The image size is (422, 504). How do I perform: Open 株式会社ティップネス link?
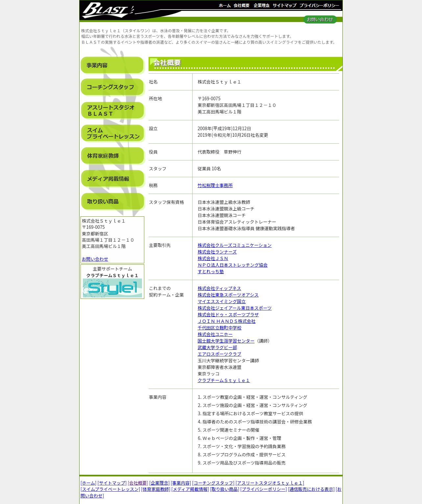[x=219, y=288]
